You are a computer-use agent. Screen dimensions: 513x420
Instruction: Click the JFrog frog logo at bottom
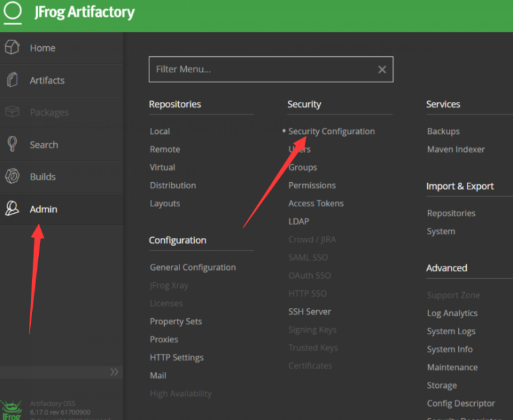[x=11, y=410]
